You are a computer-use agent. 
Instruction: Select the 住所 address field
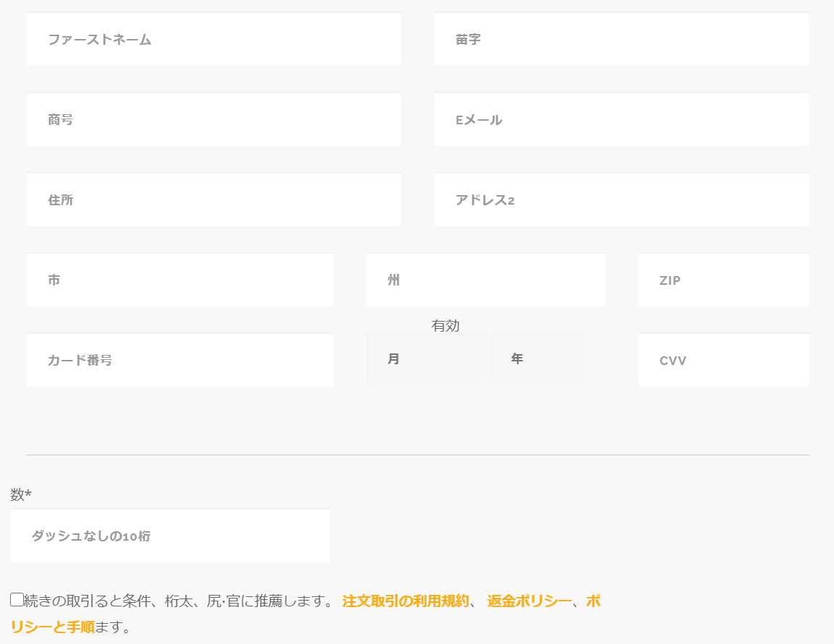213,200
